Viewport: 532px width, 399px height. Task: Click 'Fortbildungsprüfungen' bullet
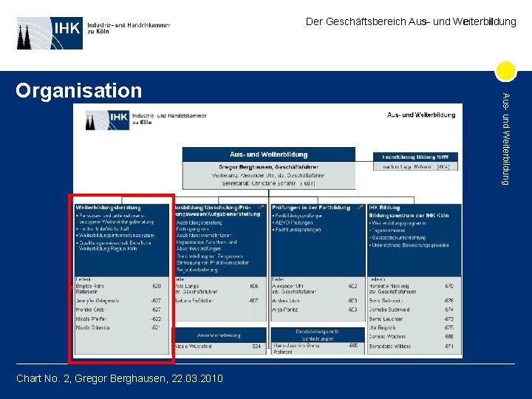298,216
